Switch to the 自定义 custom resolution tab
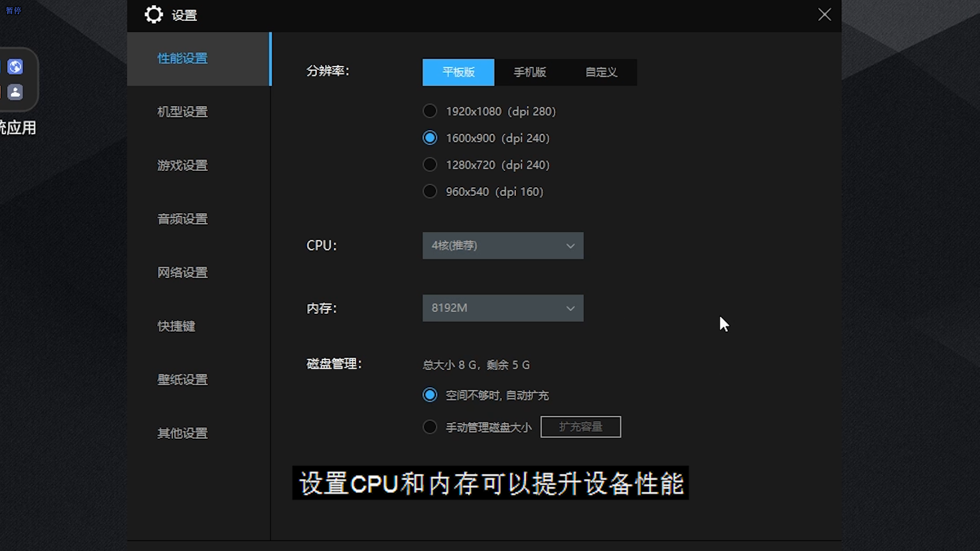 point(601,72)
